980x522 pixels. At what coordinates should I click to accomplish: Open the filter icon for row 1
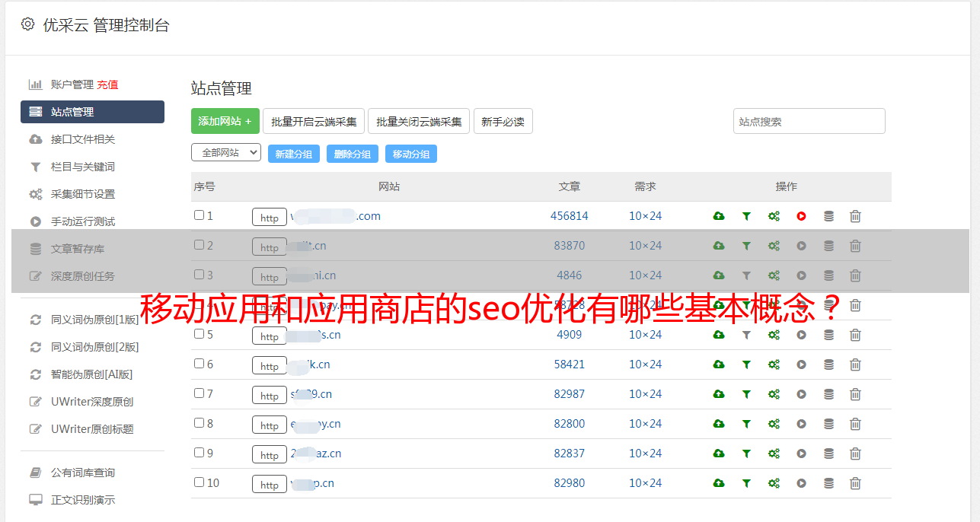[746, 216]
